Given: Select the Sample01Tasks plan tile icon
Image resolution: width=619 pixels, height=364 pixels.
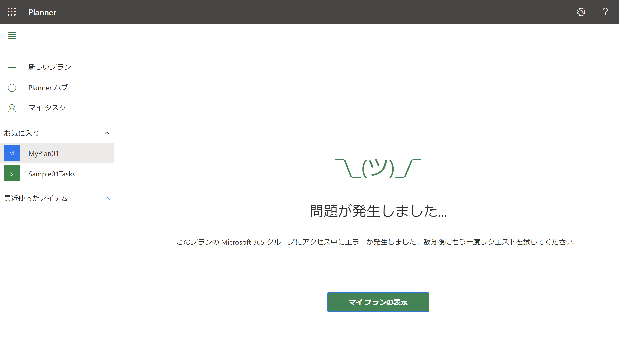Looking at the screenshot, I should (x=12, y=173).
